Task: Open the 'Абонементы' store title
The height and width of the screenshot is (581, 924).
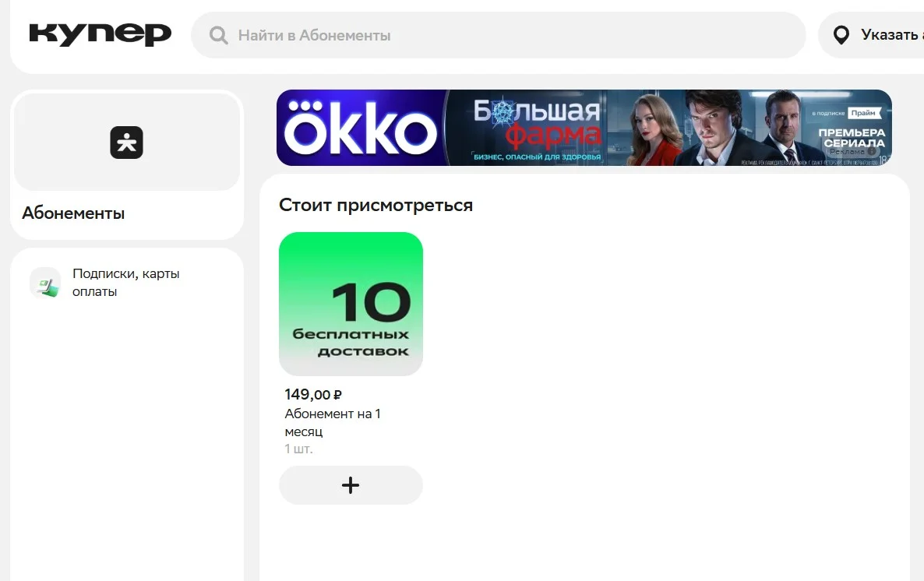Action: tap(73, 213)
